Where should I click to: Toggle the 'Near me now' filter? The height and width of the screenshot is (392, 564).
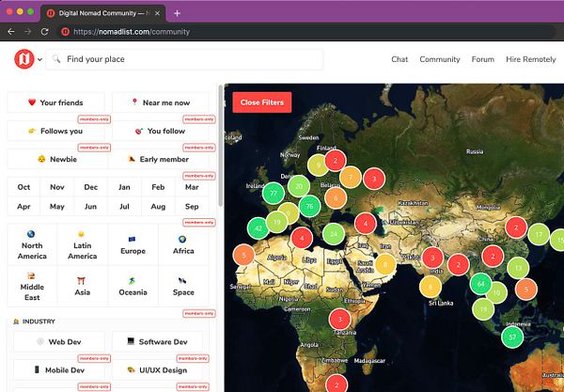(160, 102)
